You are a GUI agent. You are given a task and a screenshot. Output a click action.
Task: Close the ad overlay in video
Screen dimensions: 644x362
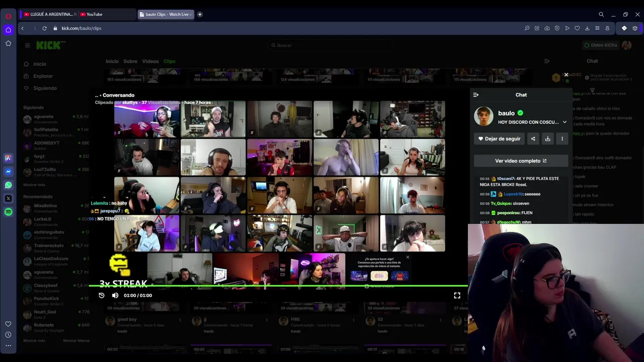[x=408, y=257]
